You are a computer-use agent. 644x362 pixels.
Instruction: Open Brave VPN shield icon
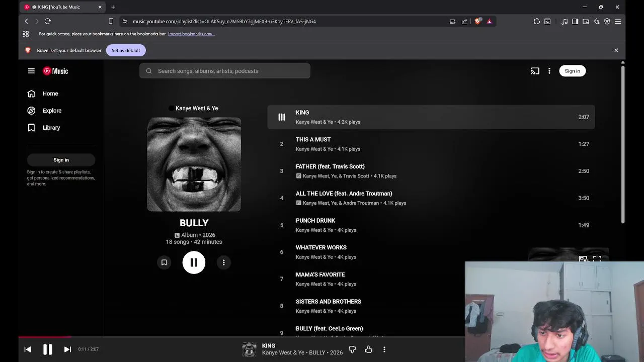coord(607,21)
